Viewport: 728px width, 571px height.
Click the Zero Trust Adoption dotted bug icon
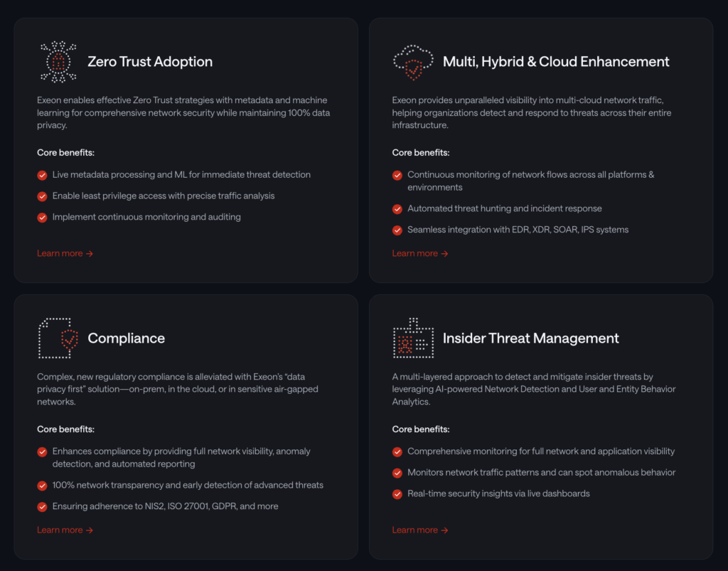[58, 62]
